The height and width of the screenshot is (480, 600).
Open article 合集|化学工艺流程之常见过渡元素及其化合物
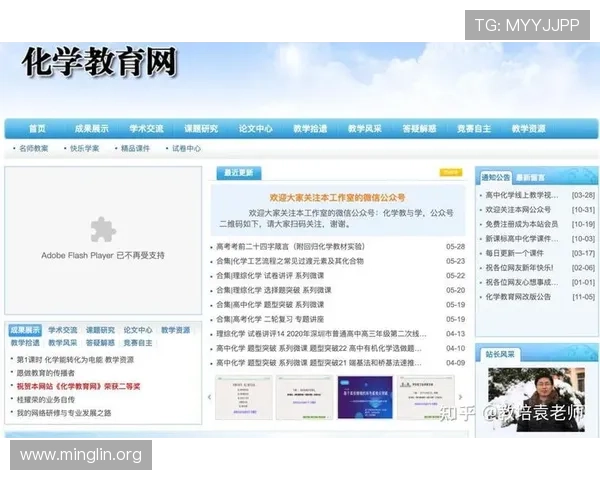[x=290, y=261]
